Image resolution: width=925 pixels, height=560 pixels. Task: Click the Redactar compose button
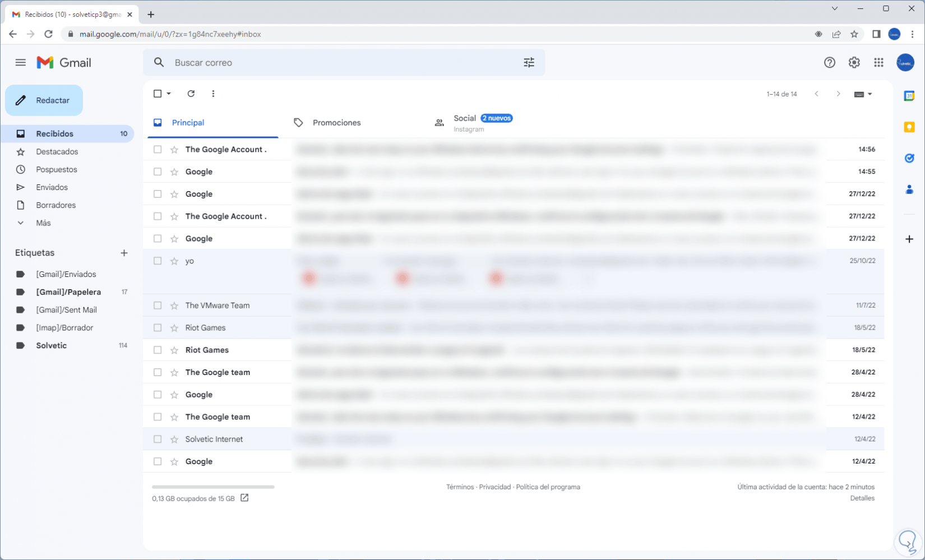tap(44, 100)
